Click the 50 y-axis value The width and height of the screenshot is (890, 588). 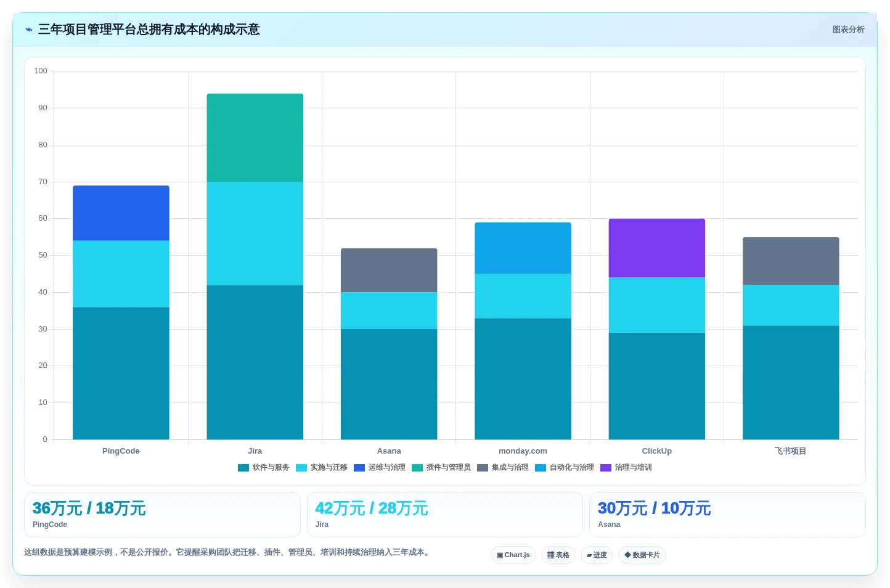[x=43, y=255]
